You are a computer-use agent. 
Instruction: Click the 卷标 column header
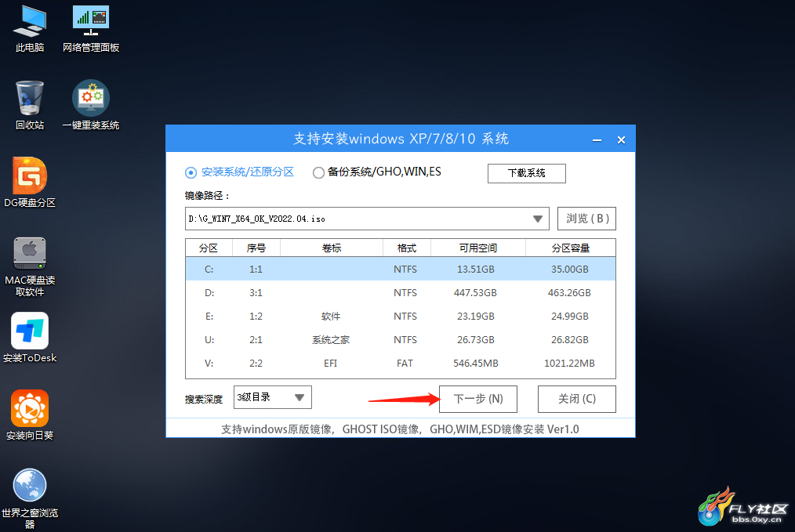click(332, 248)
